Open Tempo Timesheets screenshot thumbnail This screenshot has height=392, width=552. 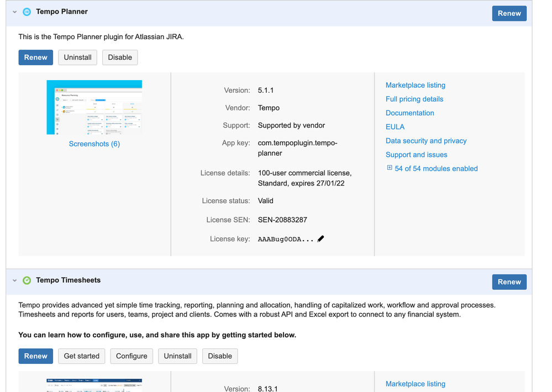click(94, 385)
